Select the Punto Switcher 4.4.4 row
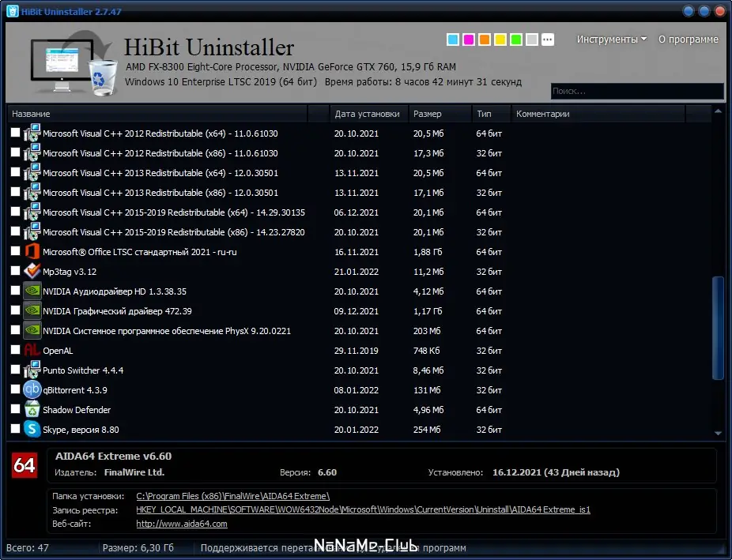732x560 pixels. coord(360,370)
